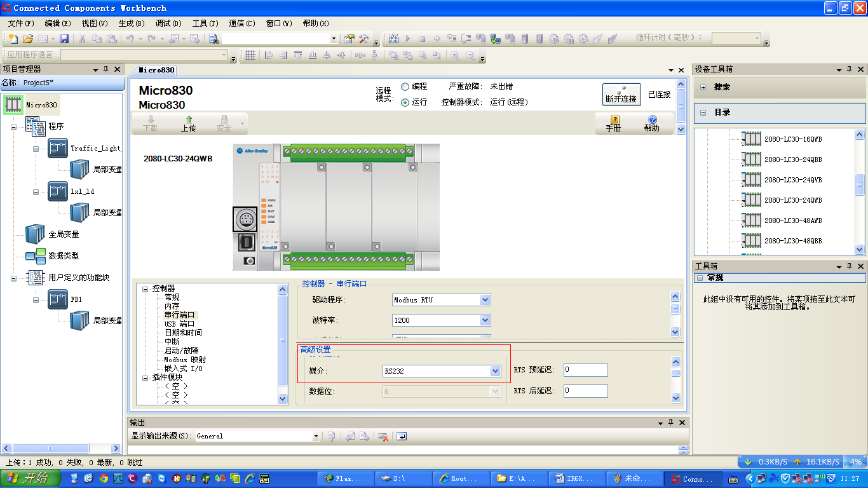Screen dimensions: 868x488
Task: Select the Run (运行) remote mode radio
Action: pyautogui.click(x=405, y=102)
